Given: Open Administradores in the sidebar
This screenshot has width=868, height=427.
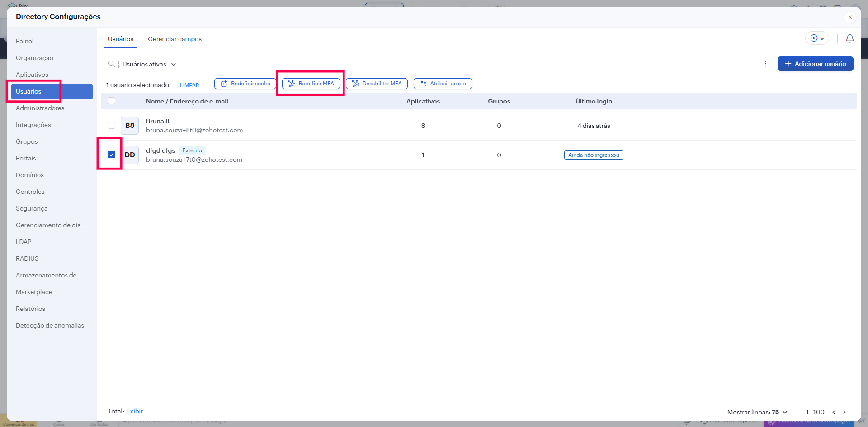Looking at the screenshot, I should pos(40,108).
